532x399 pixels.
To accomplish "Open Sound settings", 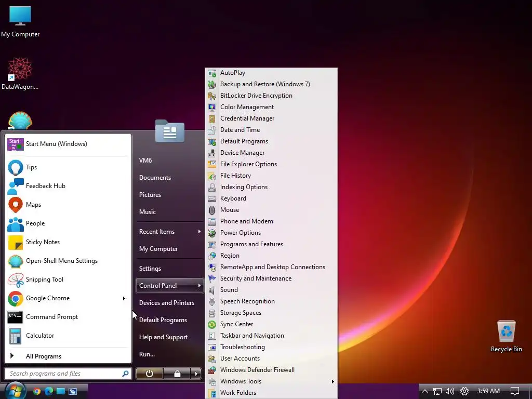I will click(x=271, y=290).
